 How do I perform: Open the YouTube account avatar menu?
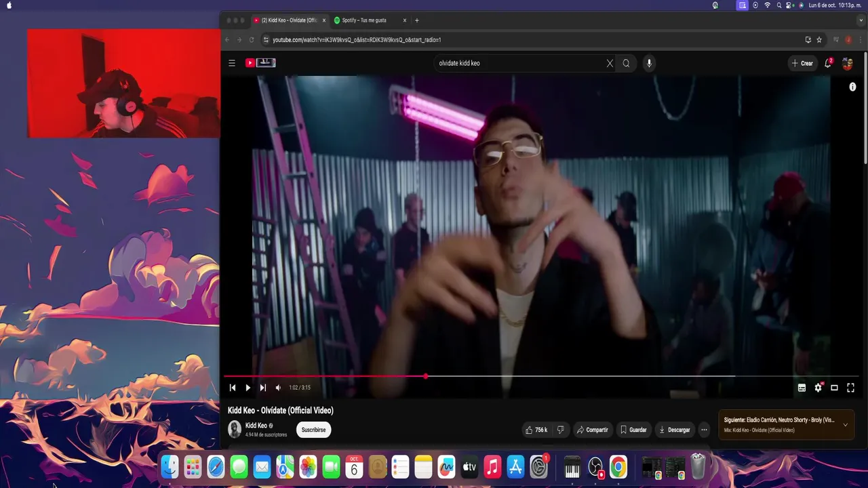tap(847, 63)
